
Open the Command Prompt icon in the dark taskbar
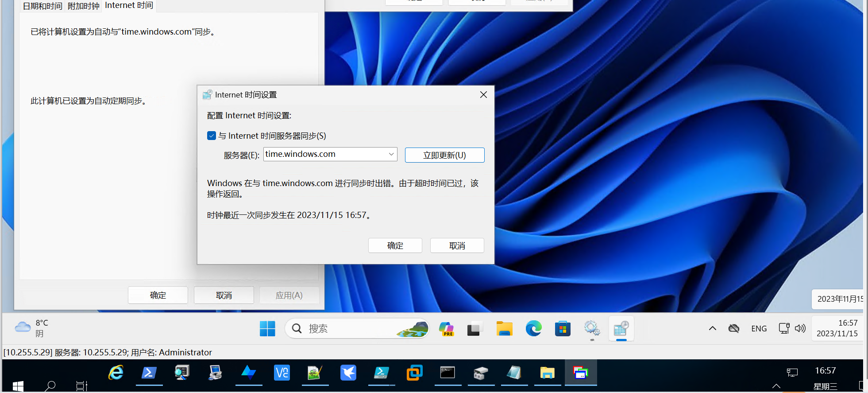point(448,373)
